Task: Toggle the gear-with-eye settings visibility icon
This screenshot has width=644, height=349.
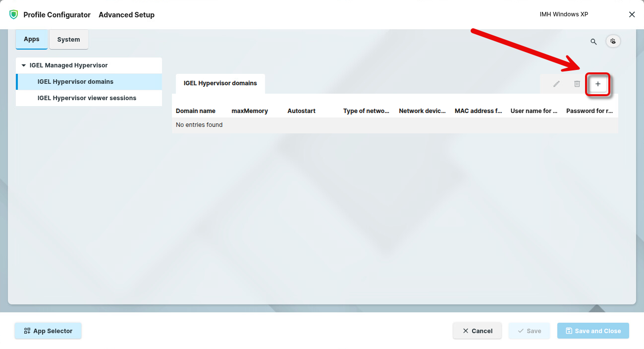Action: [613, 41]
